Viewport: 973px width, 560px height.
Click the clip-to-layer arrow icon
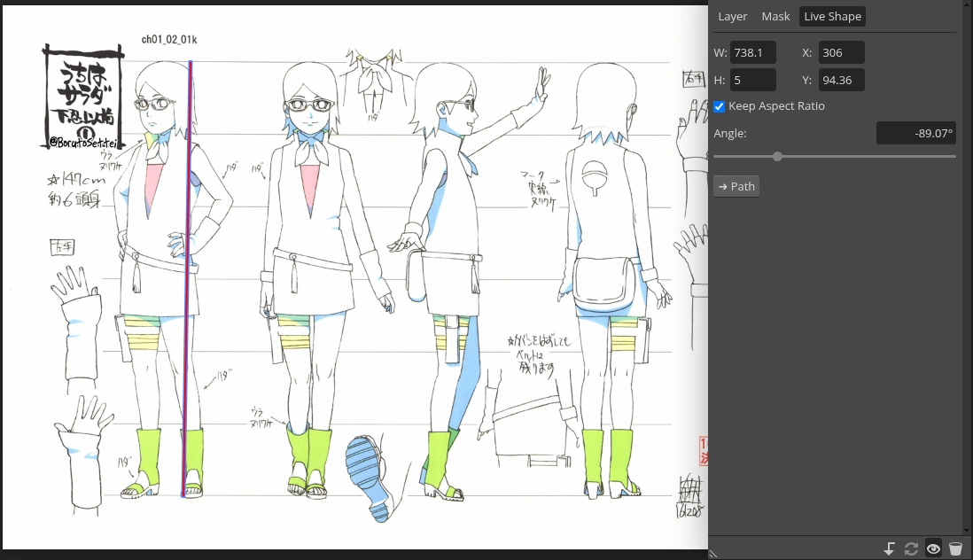889,548
